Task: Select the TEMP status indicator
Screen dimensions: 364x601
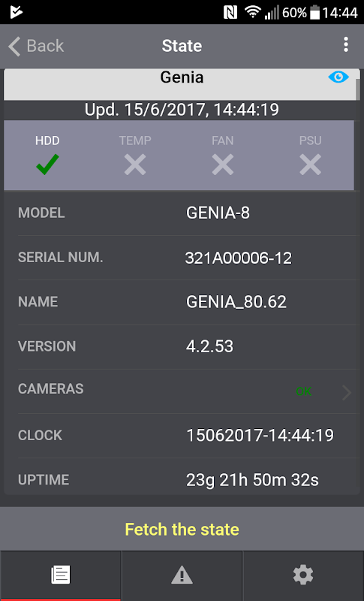Action: 135,156
